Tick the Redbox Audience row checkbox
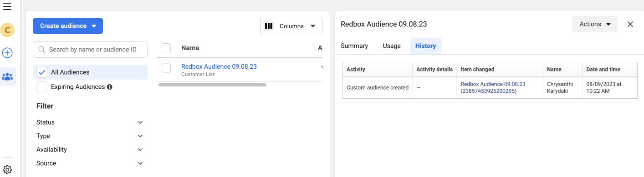This screenshot has height=177, width=644. tap(166, 68)
